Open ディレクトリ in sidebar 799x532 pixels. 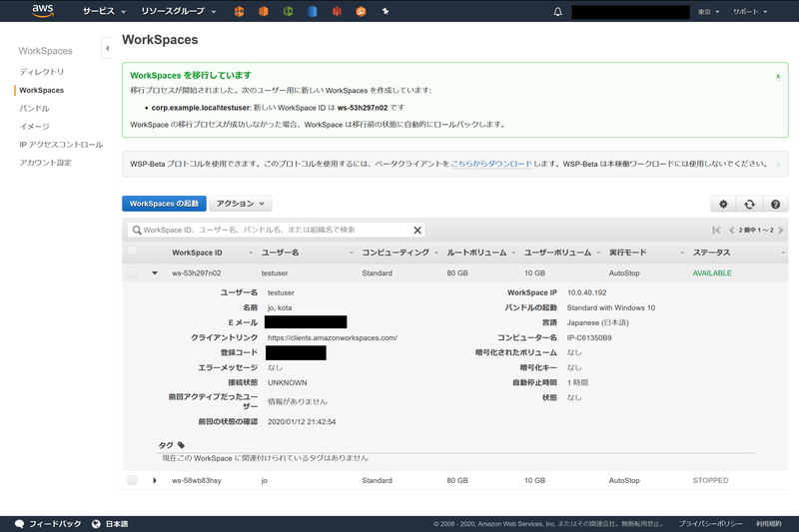(42, 72)
